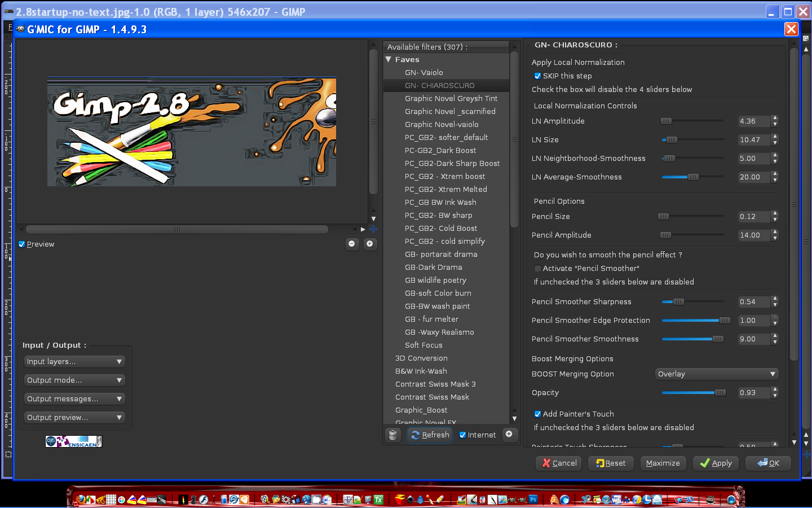Viewport: 812px width, 508px height.
Task: Open the Output mode dropdown
Action: coord(74,380)
